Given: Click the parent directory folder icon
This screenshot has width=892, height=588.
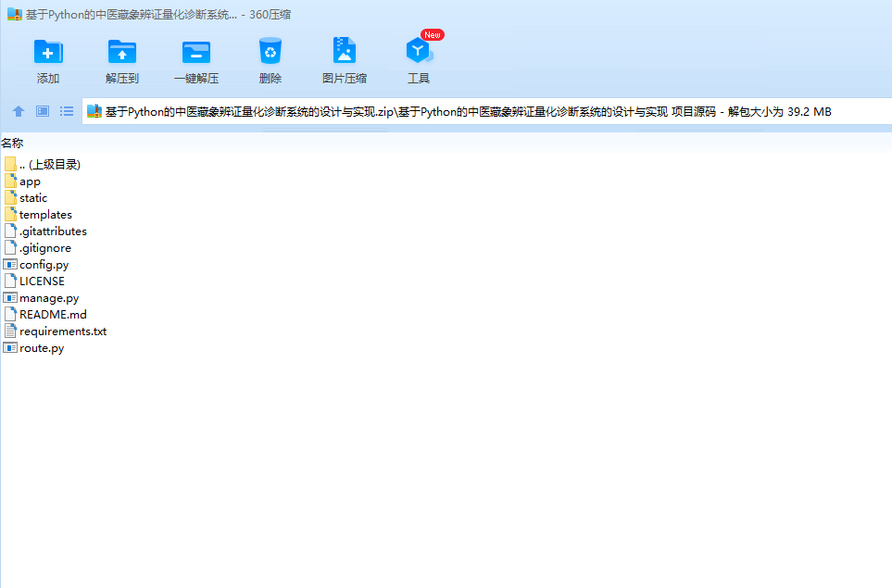Looking at the screenshot, I should pyautogui.click(x=10, y=164).
